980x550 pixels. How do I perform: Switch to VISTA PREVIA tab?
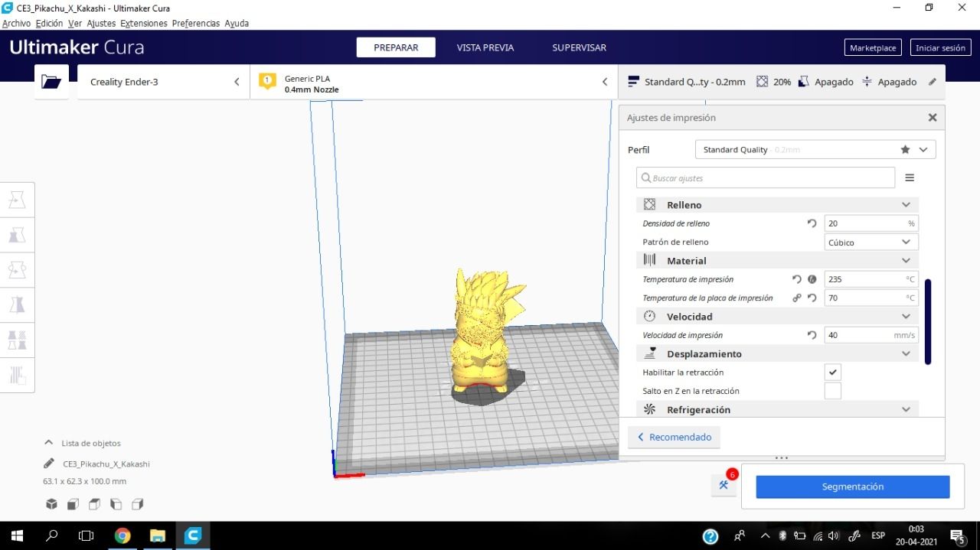(x=485, y=47)
